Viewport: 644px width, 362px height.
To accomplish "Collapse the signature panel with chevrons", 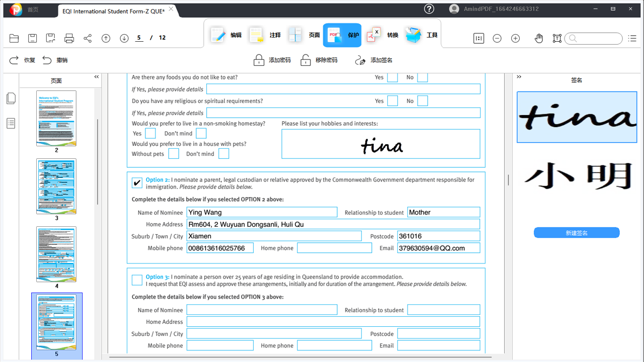I will tap(519, 77).
